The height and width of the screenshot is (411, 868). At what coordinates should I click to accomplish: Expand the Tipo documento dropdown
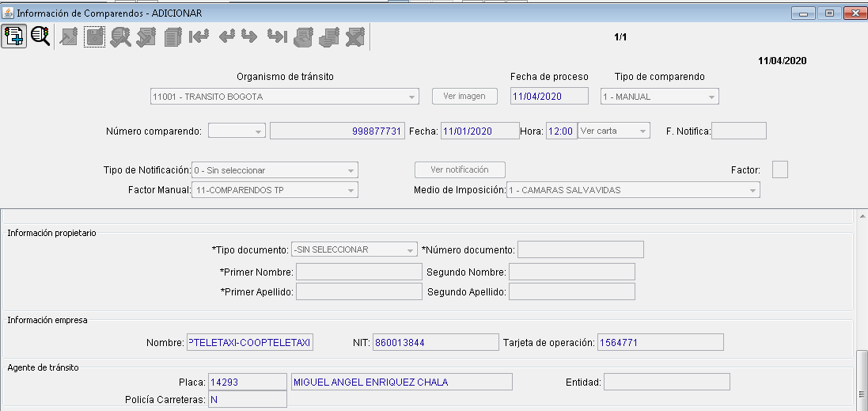click(x=354, y=249)
